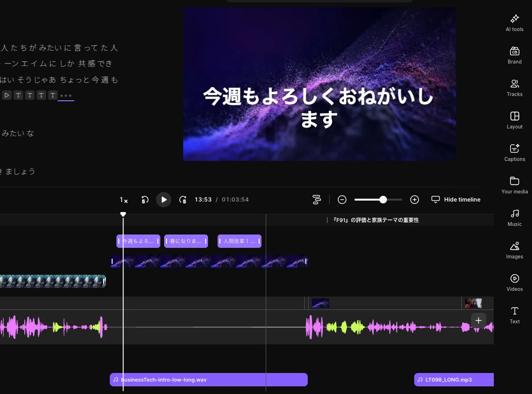Open the Text panel

pos(514,315)
